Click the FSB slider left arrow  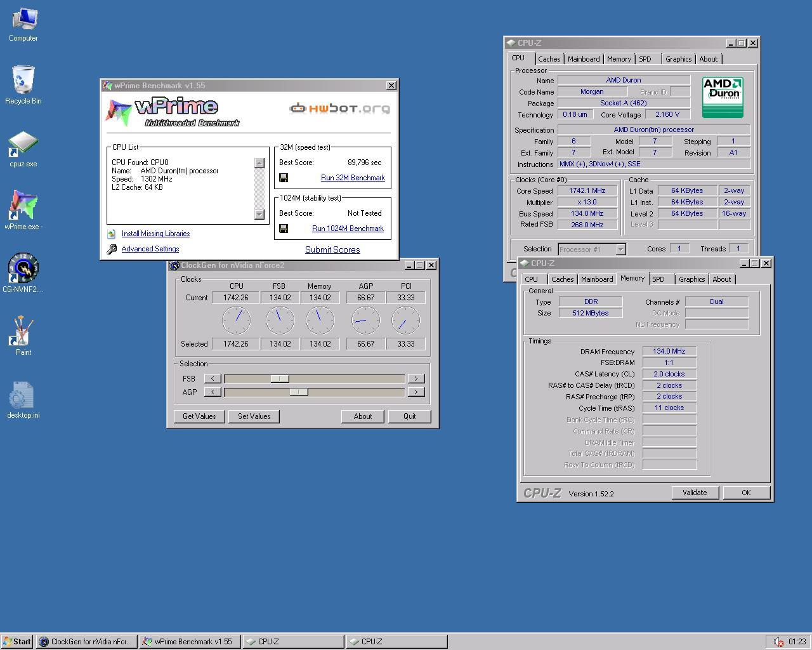[213, 379]
